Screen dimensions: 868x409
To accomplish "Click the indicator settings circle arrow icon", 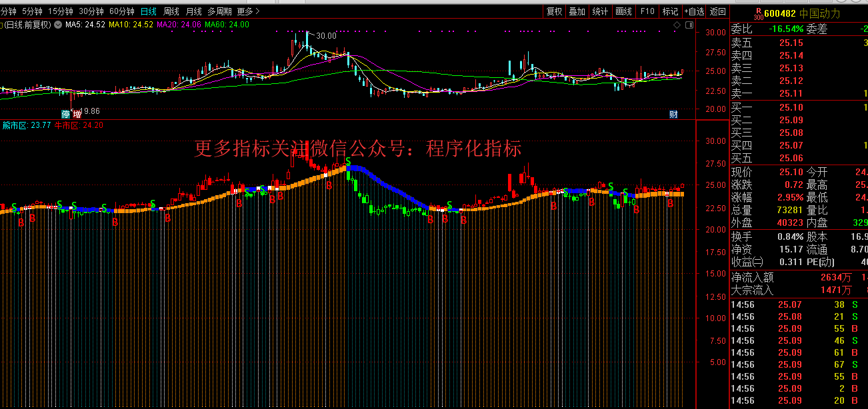I will tap(57, 25).
